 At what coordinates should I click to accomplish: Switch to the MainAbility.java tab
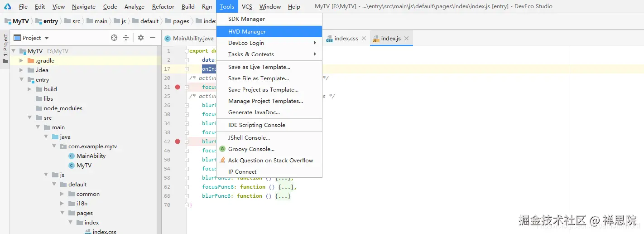[189, 39]
